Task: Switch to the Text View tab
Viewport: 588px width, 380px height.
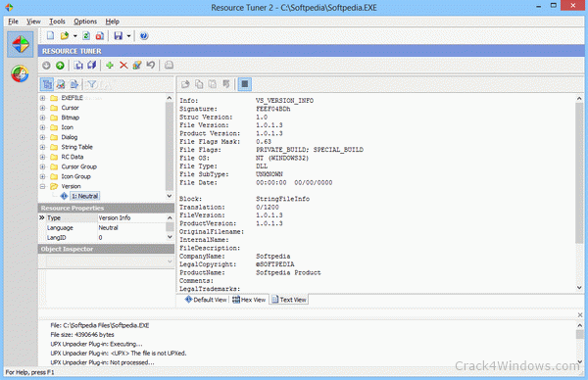Action: coord(289,300)
